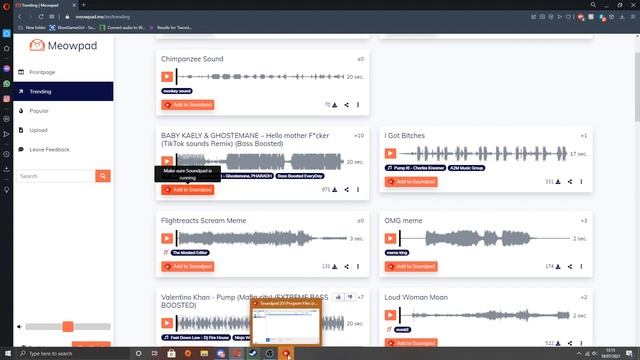
Task: Open the Soundpad window thumbnail preview
Action: [286, 322]
